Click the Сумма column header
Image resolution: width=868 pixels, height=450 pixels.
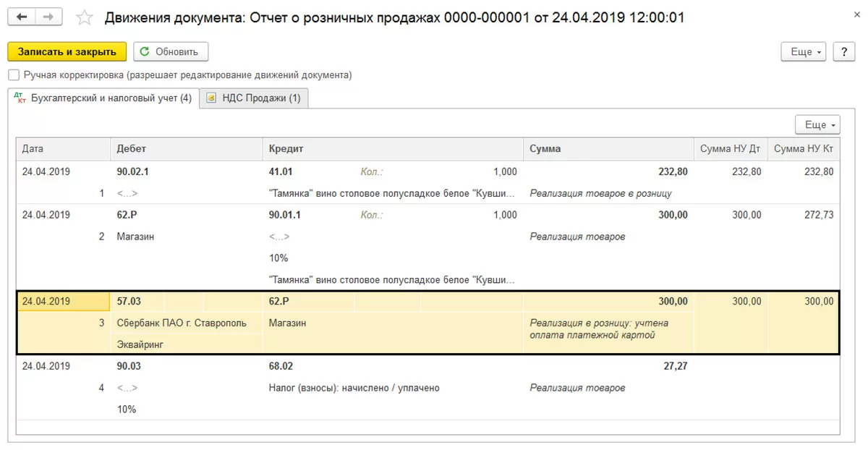[x=545, y=149]
